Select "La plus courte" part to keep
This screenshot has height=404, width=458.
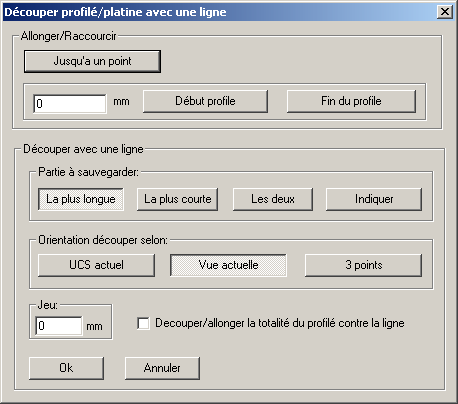pyautogui.click(x=177, y=199)
